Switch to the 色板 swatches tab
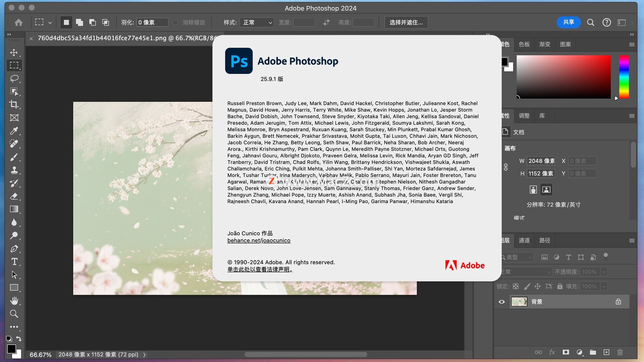Screen dimensions: 644x362 524,44
